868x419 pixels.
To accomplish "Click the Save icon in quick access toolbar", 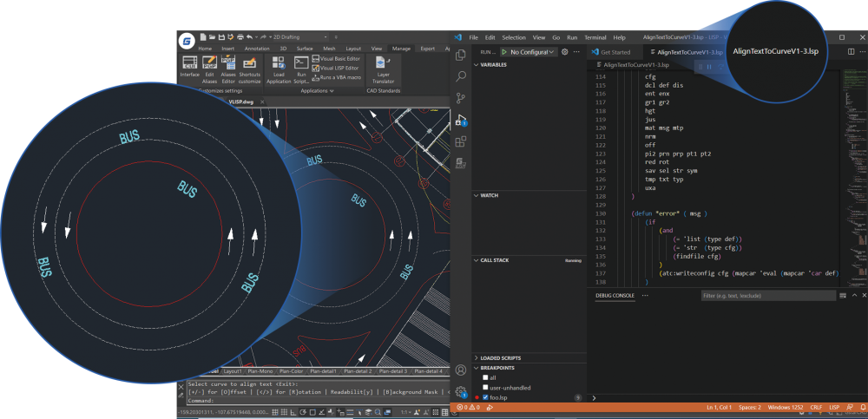I will [x=221, y=37].
